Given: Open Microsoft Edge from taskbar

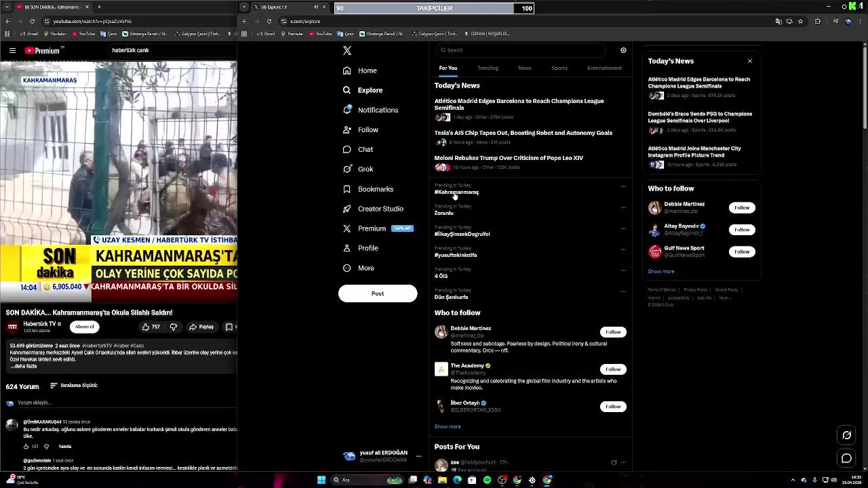Looking at the screenshot, I should click(x=457, y=480).
